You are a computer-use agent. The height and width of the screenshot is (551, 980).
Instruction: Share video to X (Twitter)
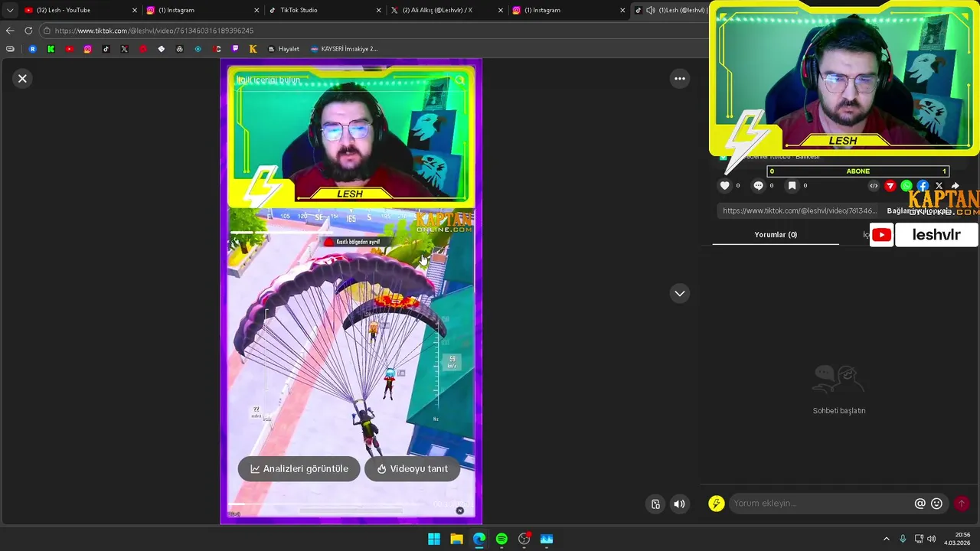point(939,185)
